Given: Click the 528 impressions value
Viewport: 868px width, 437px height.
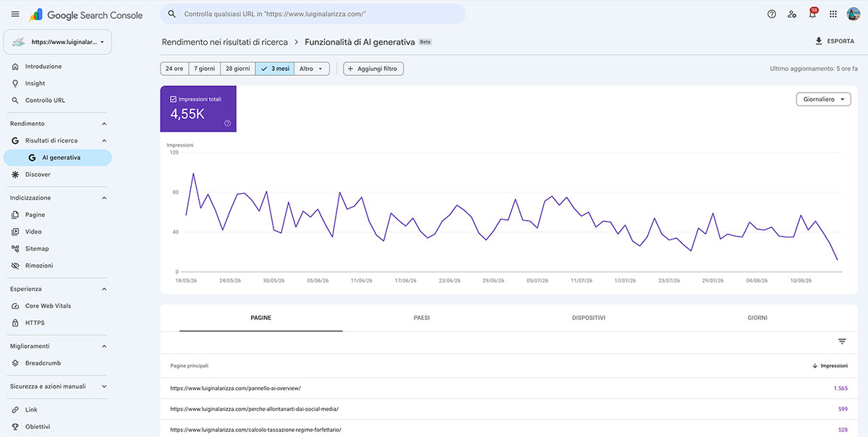Looking at the screenshot, I should [x=843, y=430].
